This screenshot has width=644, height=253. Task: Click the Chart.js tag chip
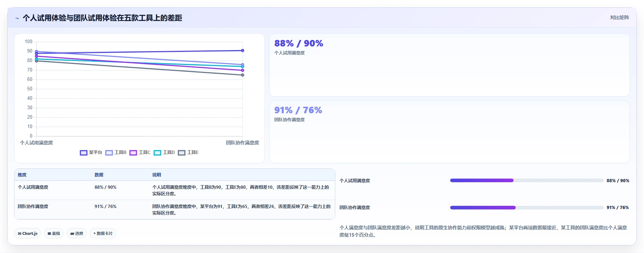[28, 233]
